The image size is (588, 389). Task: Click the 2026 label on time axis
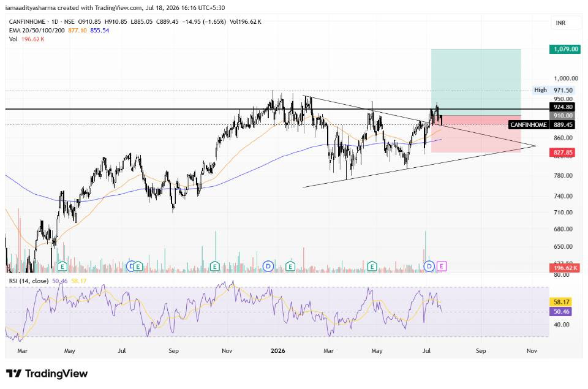tap(278, 351)
